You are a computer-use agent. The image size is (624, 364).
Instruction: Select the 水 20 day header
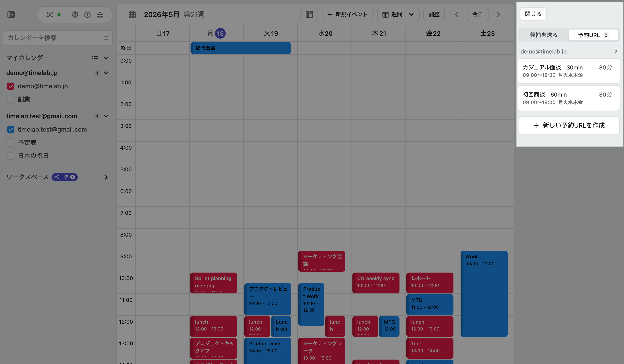click(x=325, y=34)
